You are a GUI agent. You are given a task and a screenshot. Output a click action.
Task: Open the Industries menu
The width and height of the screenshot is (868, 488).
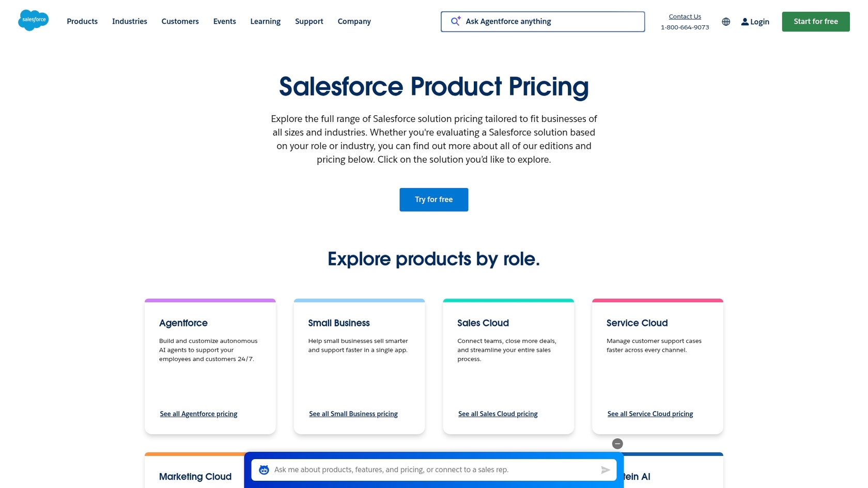pos(129,21)
